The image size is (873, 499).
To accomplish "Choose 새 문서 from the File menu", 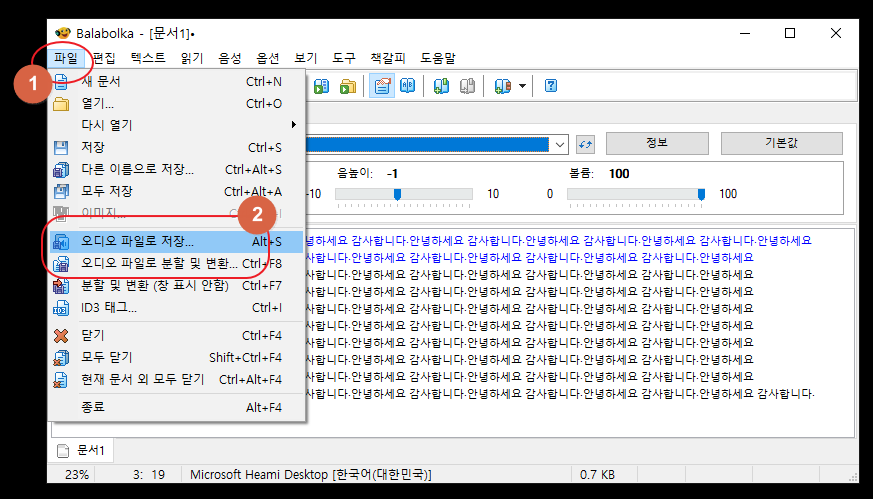I will coord(176,81).
